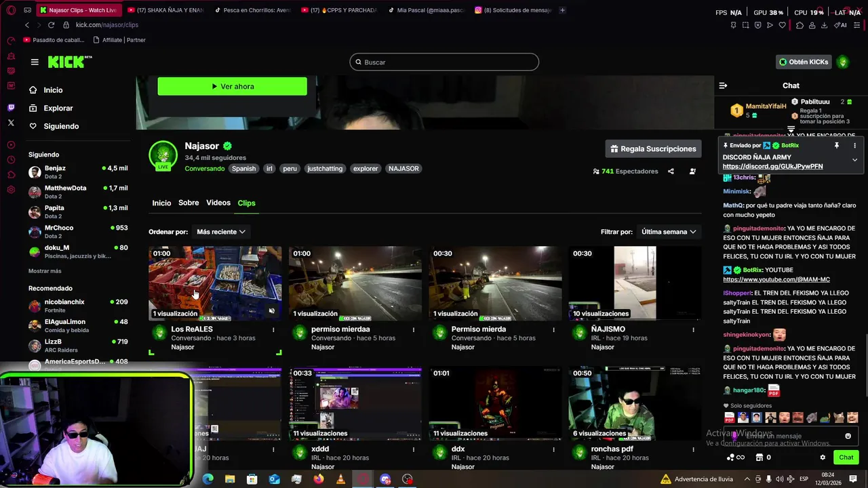Screen dimensions: 868x488
Task: Reload the page with the refresh icon
Action: [52, 25]
